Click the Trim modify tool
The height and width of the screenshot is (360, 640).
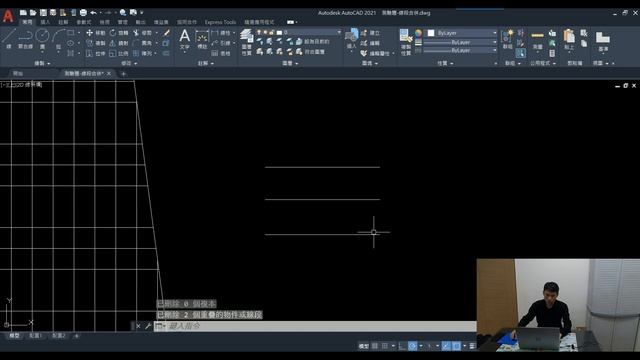(x=142, y=33)
